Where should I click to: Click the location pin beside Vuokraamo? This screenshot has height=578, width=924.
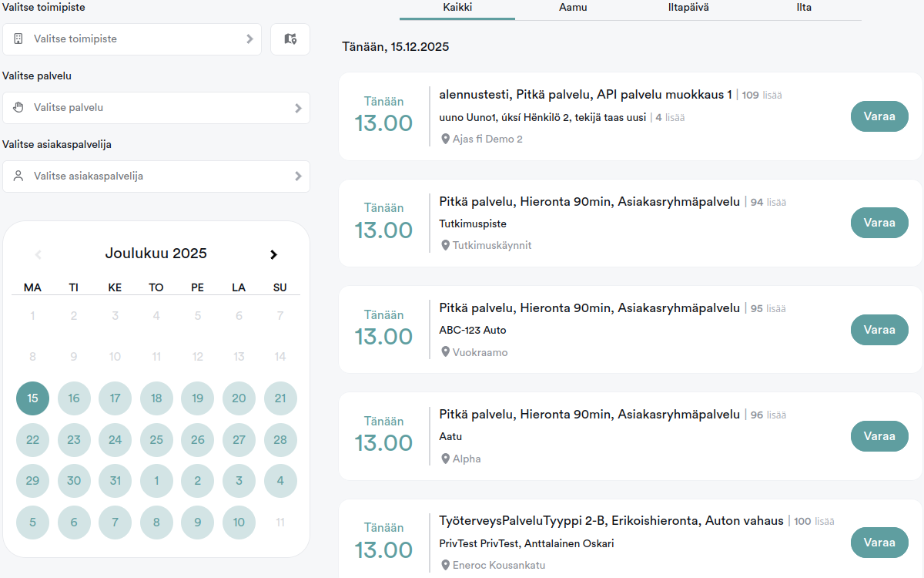(445, 352)
